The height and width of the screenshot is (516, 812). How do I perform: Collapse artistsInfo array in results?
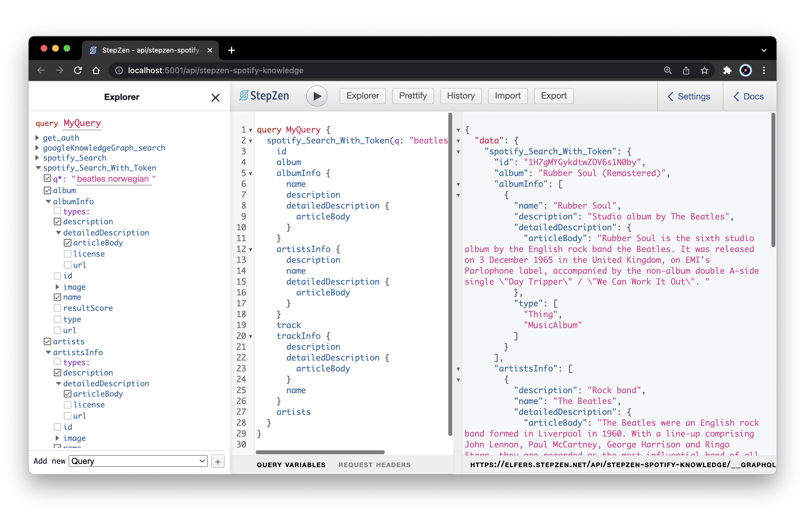click(x=458, y=369)
